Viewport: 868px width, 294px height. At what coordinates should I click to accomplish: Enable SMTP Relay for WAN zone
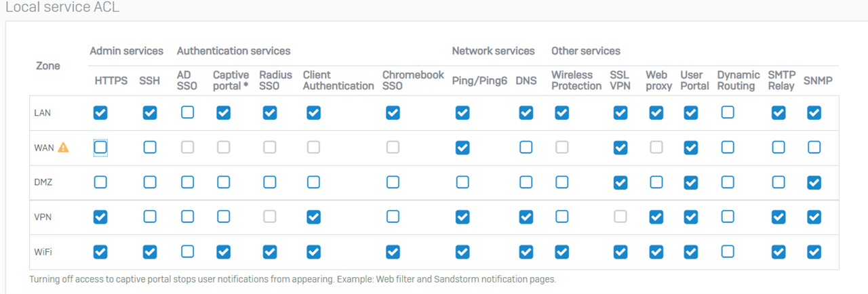(x=778, y=147)
